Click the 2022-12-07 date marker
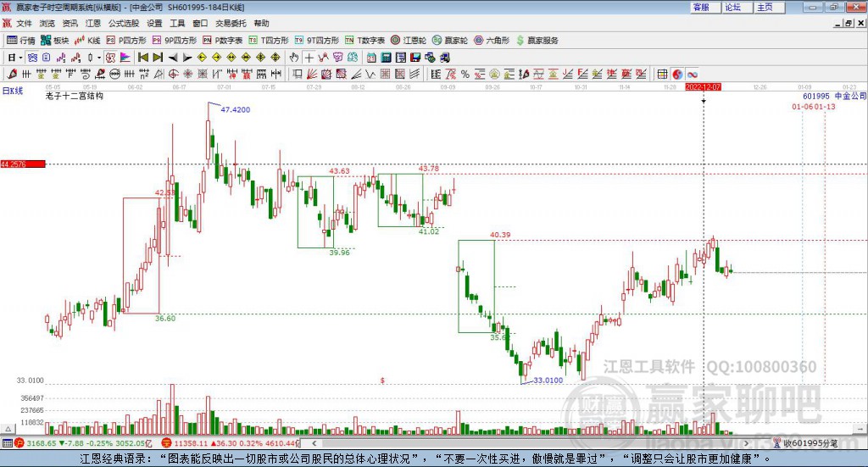This screenshot has width=868, height=467. click(x=703, y=86)
